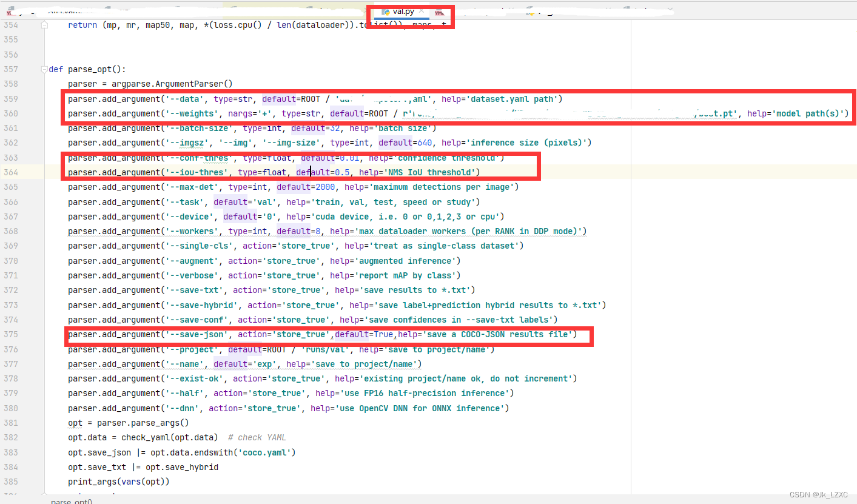
Task: Click the word argparse on line 358
Action: 133,84
